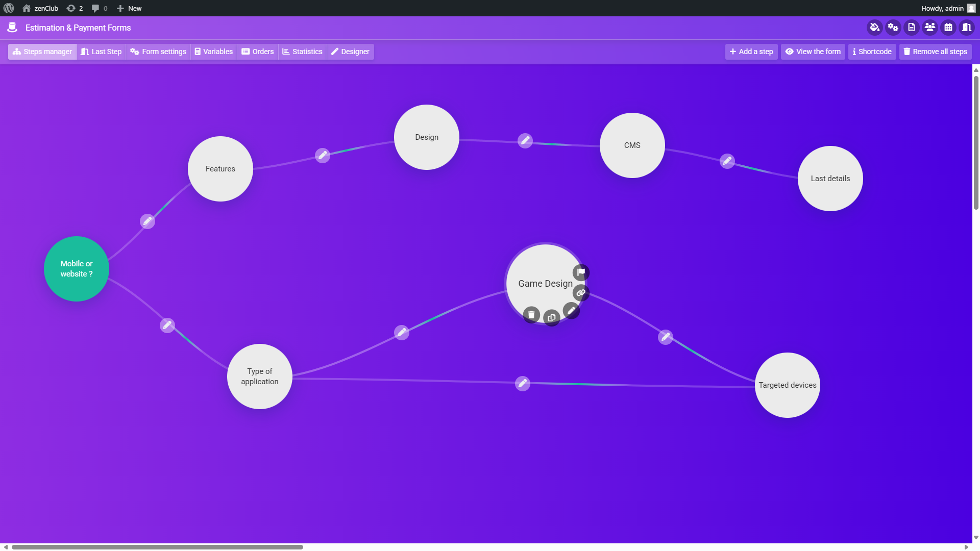Edit link between Mobile or website and Type of application
Viewport: 980px width, 551px height.
(167, 325)
